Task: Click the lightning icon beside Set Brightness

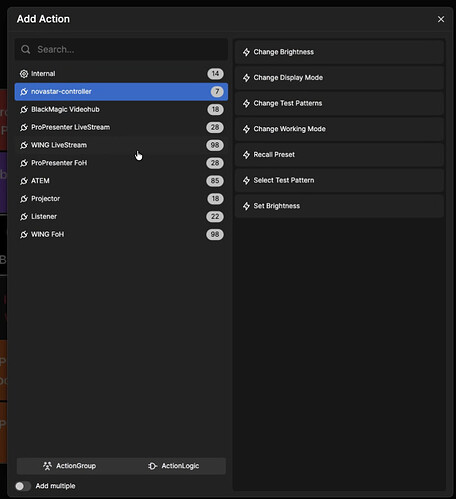Action: (246, 206)
